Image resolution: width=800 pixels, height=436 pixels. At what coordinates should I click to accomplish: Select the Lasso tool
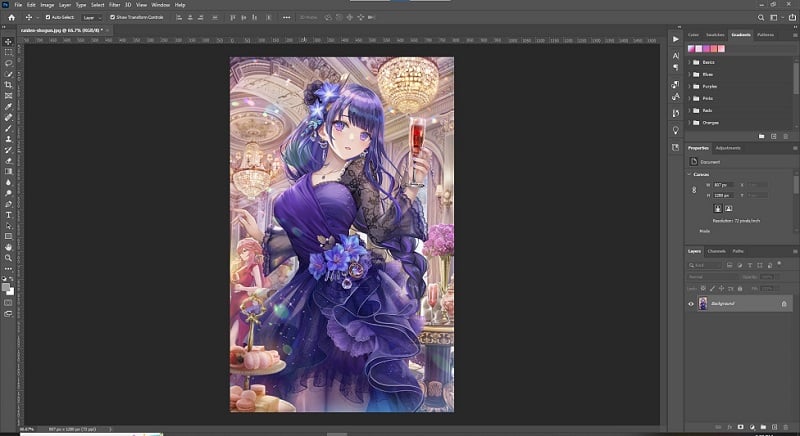pos(8,63)
